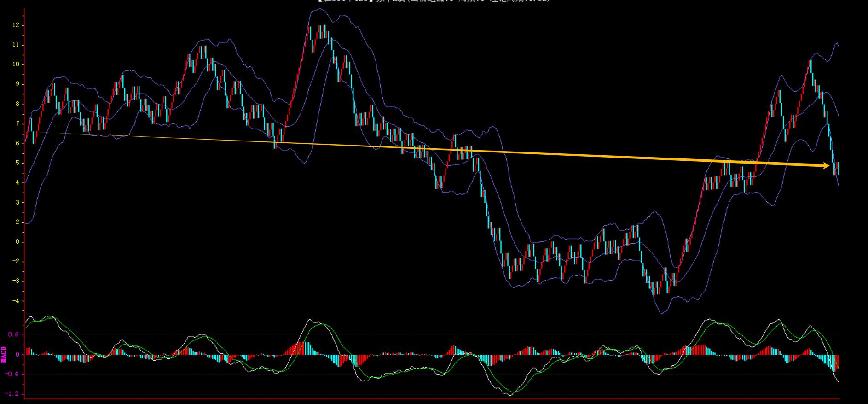Select the 2 label on price axis

pyautogui.click(x=17, y=222)
